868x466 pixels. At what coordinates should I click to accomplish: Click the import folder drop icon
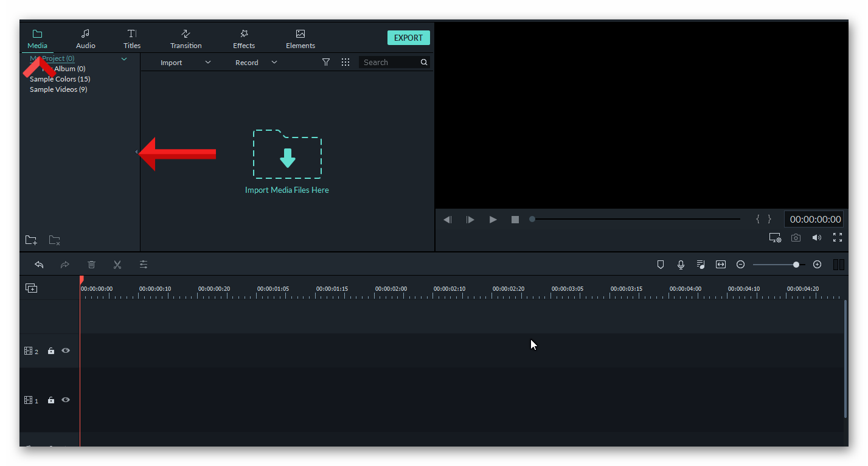coord(287,154)
